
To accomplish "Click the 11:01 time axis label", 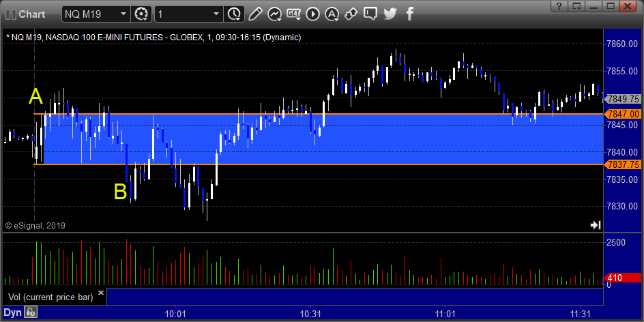I will [x=445, y=313].
